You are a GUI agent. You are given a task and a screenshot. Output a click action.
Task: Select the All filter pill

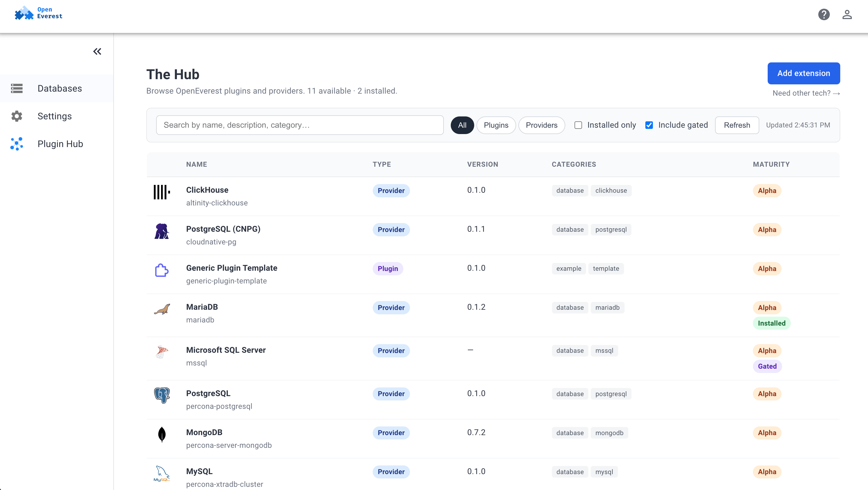pos(462,125)
